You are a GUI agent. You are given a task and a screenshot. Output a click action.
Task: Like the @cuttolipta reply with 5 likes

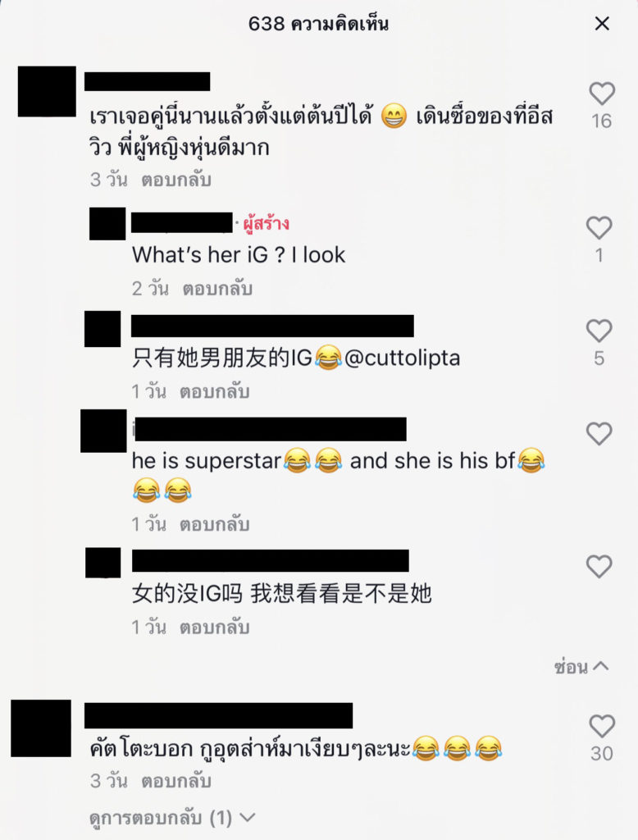[599, 331]
